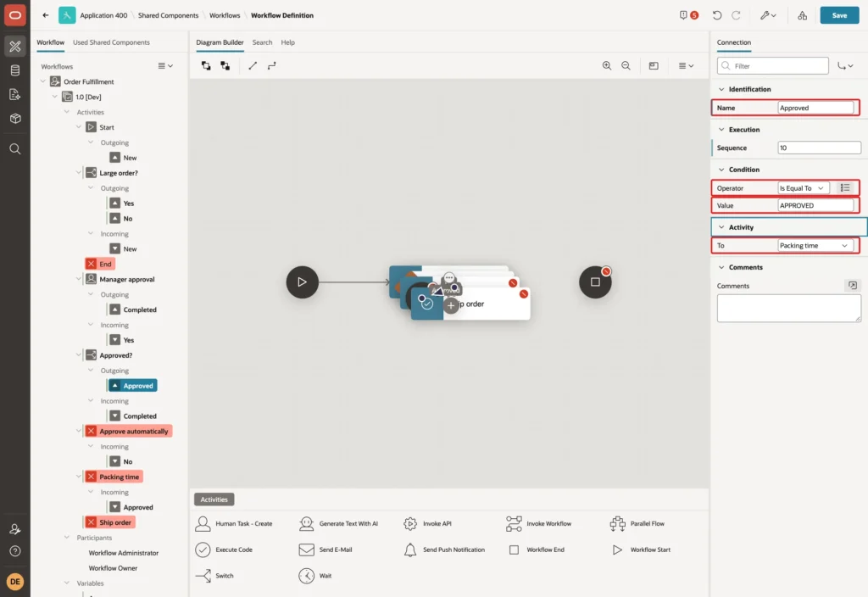Image resolution: width=868 pixels, height=597 pixels.
Task: Click second layout toolbar icon
Action: tap(225, 65)
